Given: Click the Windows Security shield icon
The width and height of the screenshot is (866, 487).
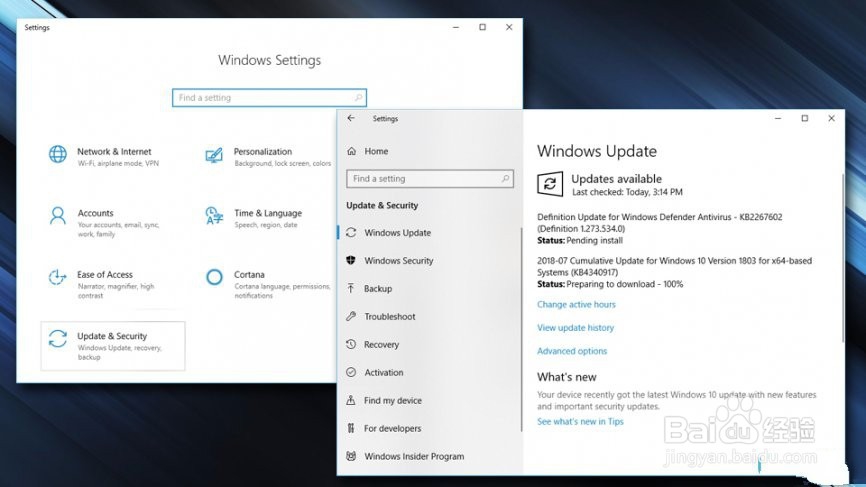Looking at the screenshot, I should click(351, 260).
